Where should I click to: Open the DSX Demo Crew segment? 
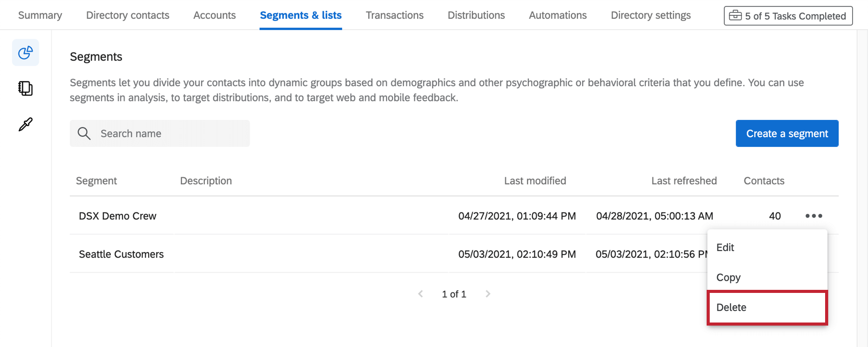point(117,216)
